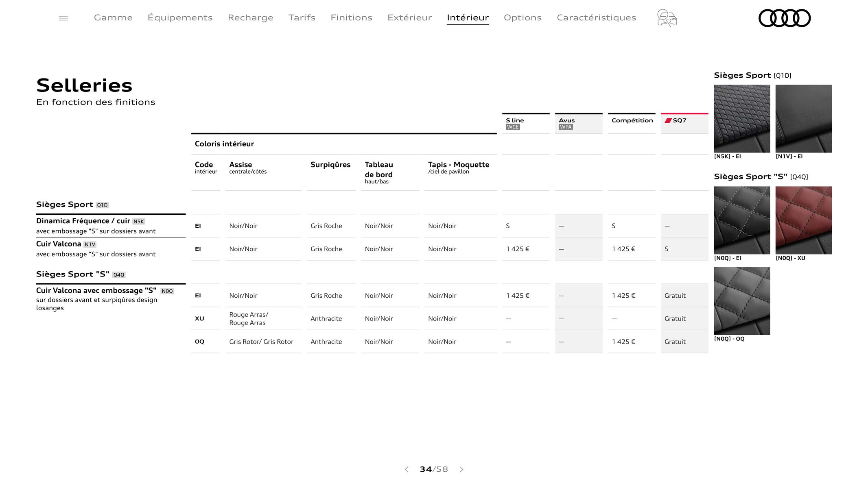Open the Tarifs tab
The height and width of the screenshot is (488, 868).
302,17
